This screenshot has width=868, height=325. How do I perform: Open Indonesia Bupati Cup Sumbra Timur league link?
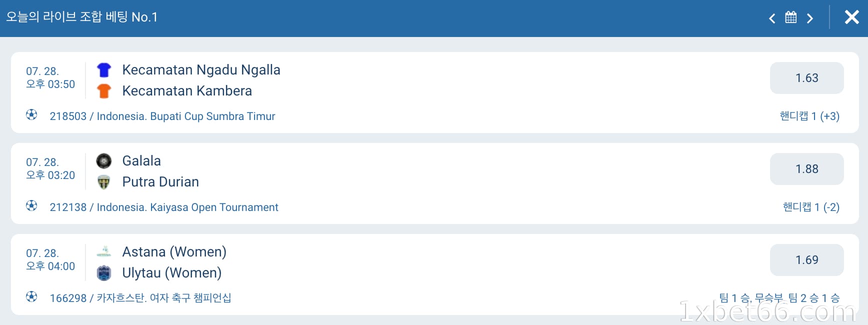pos(162,116)
